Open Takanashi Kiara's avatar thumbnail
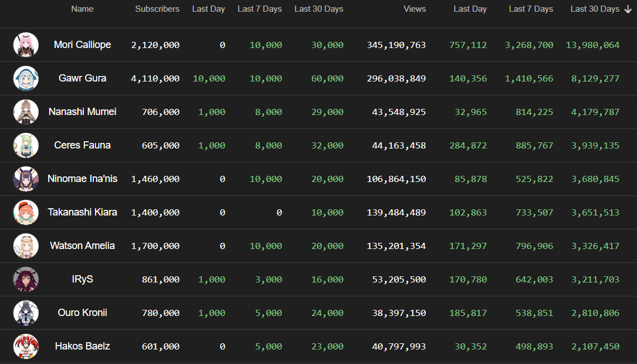 [26, 212]
